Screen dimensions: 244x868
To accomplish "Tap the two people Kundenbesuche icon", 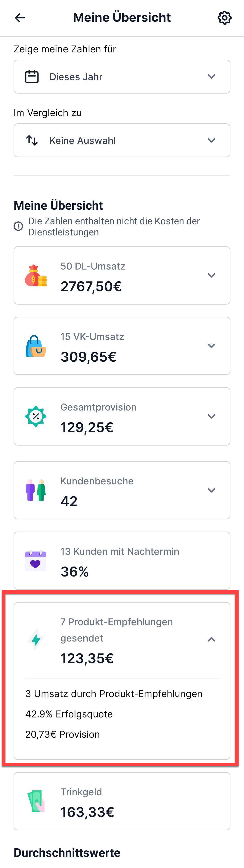I will point(36,490).
